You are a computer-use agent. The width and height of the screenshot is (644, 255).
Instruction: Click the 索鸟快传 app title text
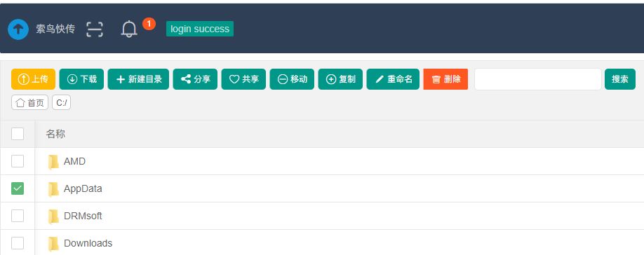tap(55, 29)
